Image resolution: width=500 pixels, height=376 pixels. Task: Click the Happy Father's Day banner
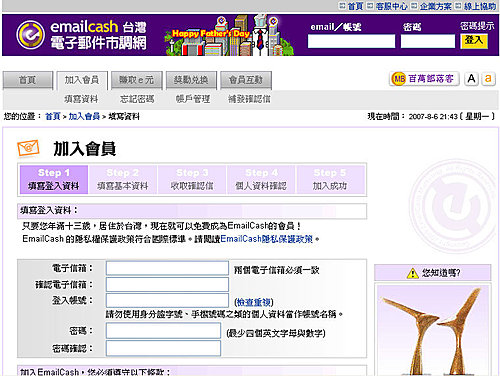point(229,35)
